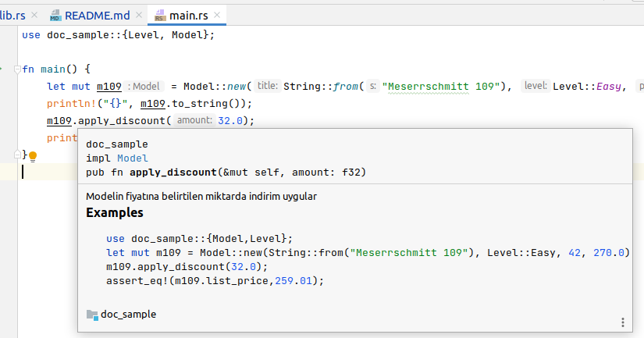Click the doc_sample folder icon in popup
Screen dimensions: 644x338
[x=92, y=315]
